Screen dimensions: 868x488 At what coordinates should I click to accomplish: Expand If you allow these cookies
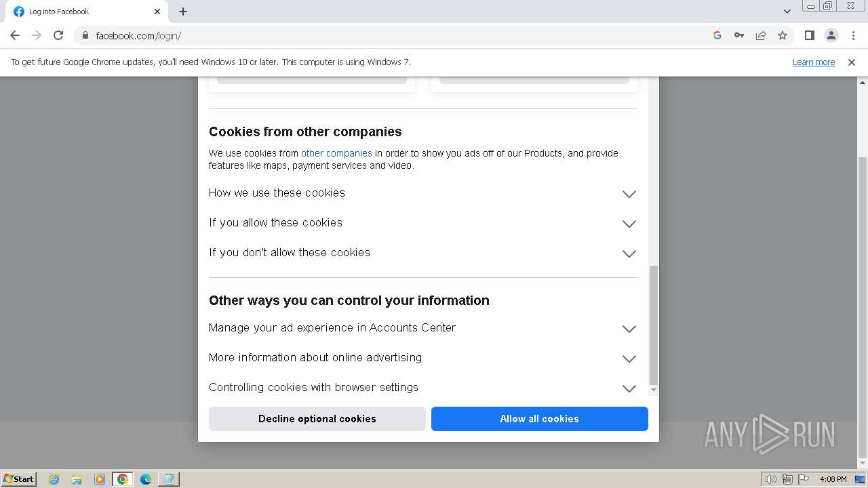(x=629, y=224)
